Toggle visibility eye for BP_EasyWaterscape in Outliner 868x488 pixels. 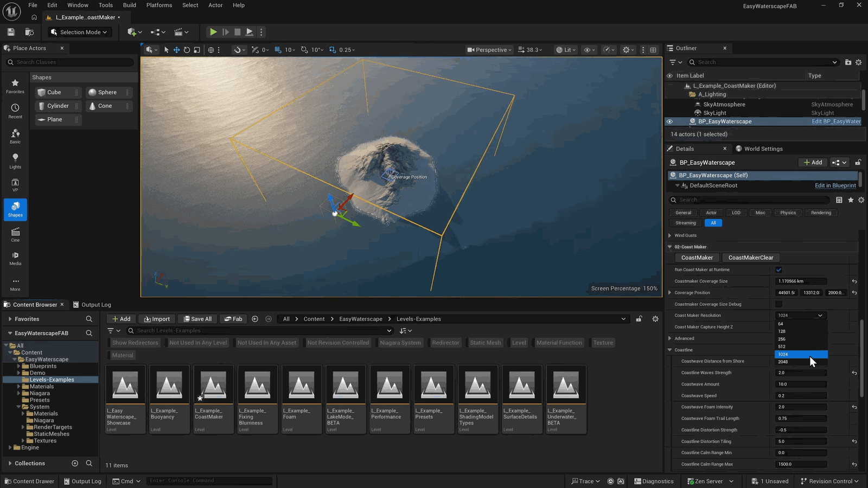669,121
